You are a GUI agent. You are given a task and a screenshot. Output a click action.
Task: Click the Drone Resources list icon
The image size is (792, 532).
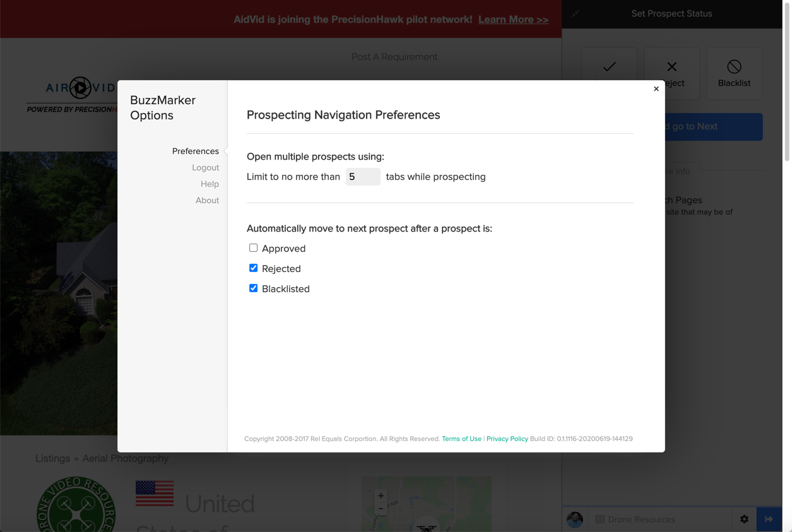[600, 519]
